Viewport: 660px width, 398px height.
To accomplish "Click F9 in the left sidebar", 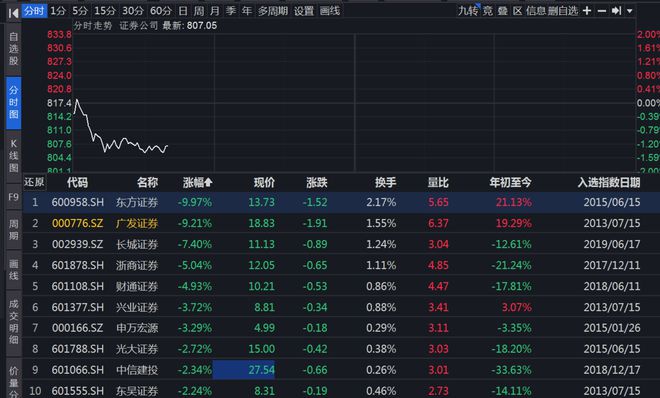I will coord(13,197).
